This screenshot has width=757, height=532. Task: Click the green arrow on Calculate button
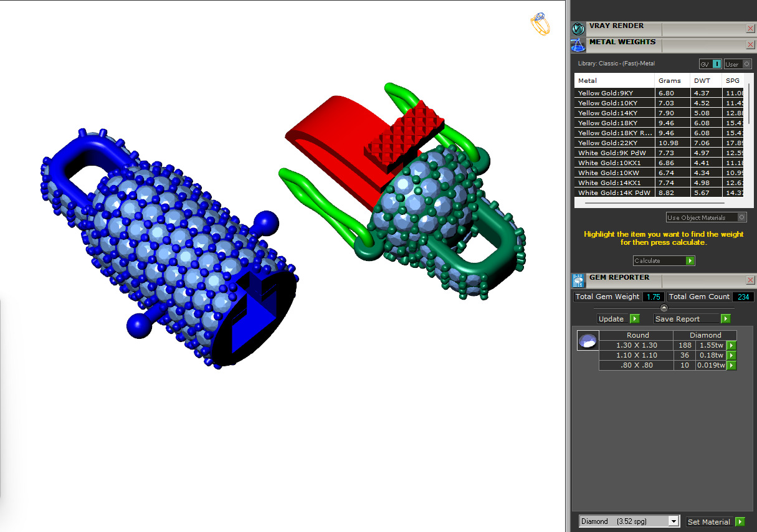tap(690, 261)
